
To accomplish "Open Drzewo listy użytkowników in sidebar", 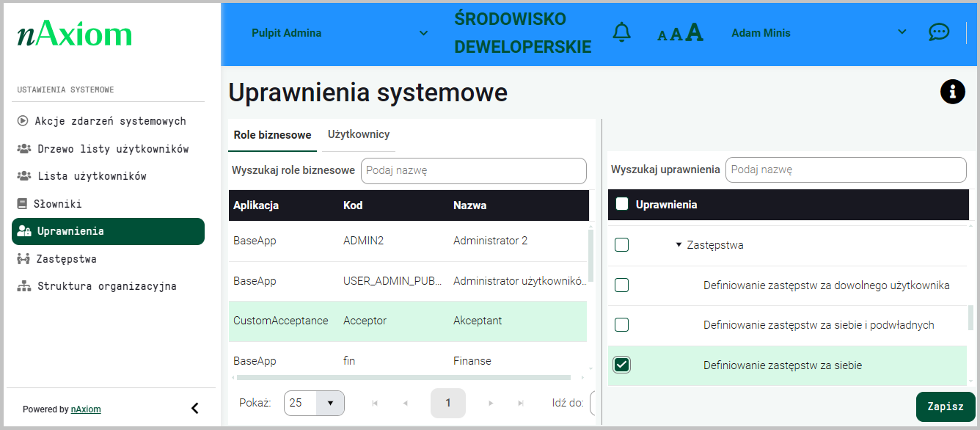I will point(108,149).
